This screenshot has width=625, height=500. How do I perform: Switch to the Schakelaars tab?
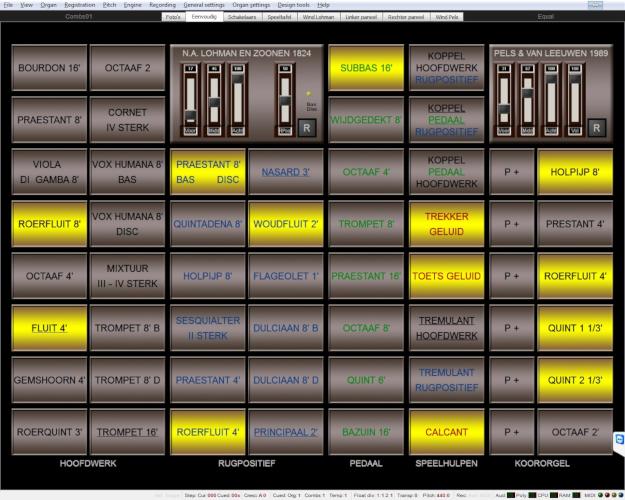pos(242,17)
